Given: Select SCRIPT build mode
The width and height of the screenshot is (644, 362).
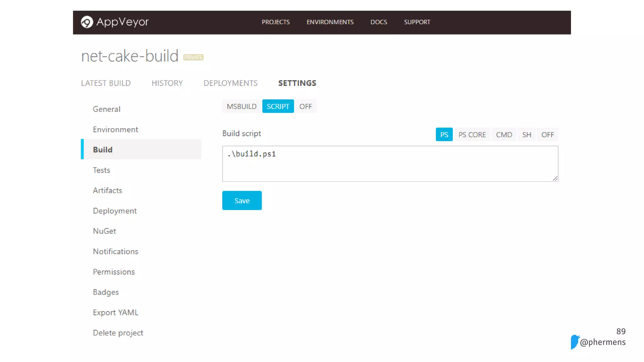Looking at the screenshot, I should coord(278,107).
